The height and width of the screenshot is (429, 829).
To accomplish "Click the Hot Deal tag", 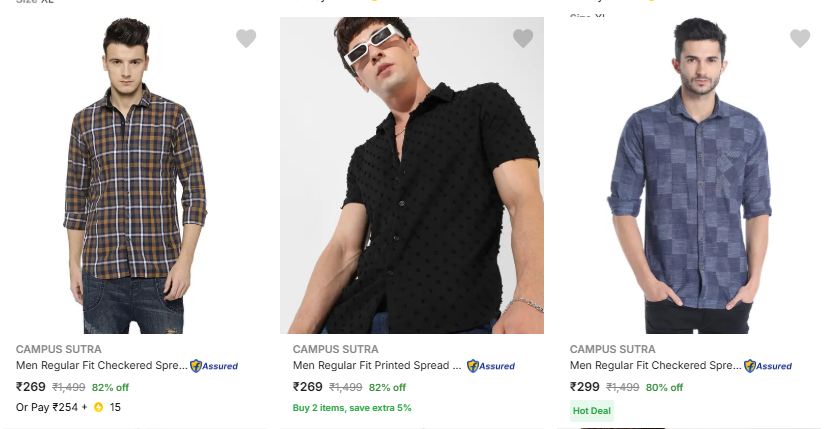I will click(x=591, y=410).
